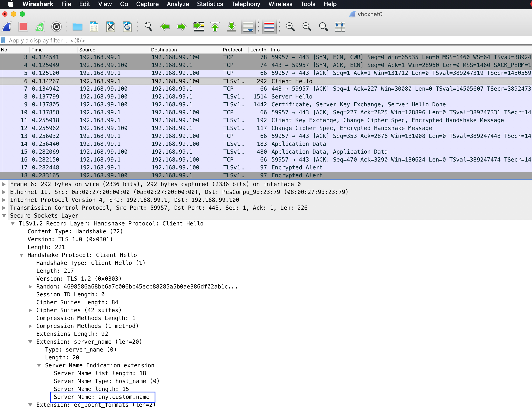532x408 pixels.
Task: Go to specified packet icon
Action: [x=199, y=26]
